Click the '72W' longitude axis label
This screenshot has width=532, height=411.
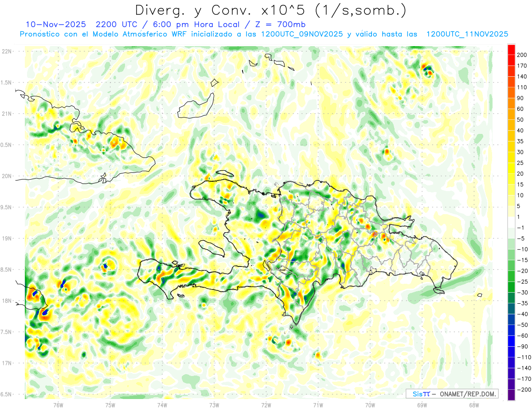click(266, 405)
